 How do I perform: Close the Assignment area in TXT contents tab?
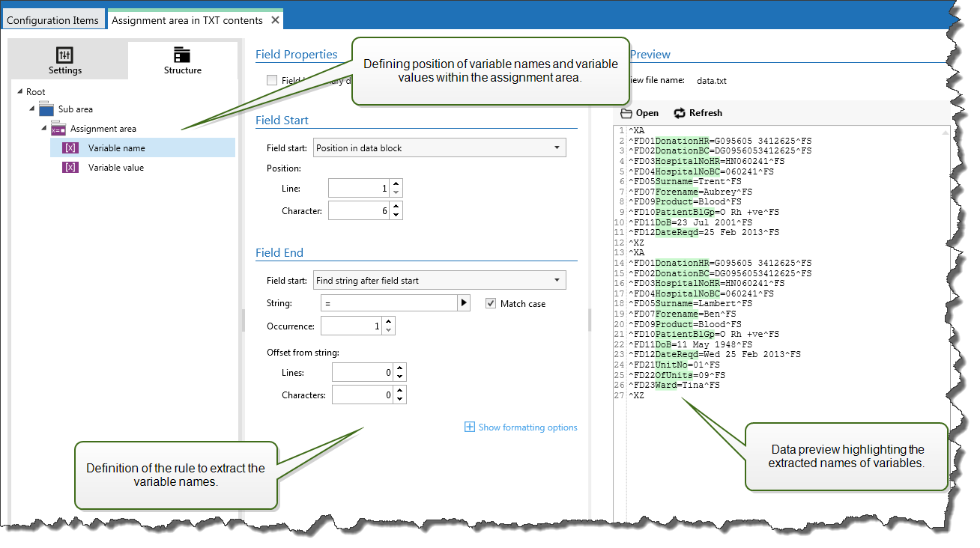click(275, 20)
